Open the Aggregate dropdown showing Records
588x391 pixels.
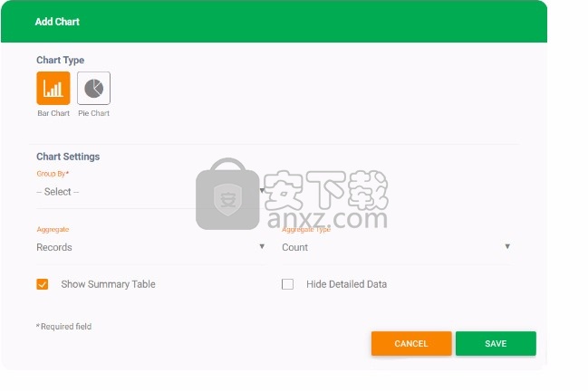point(151,247)
